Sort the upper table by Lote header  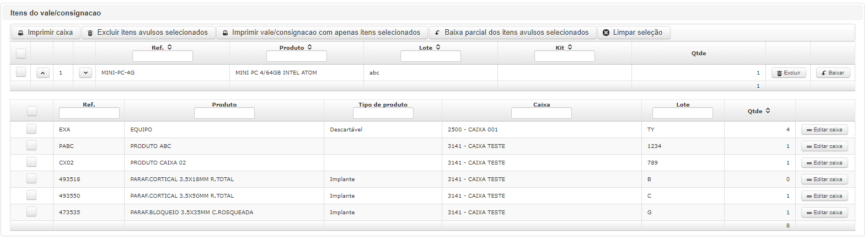[x=430, y=47]
